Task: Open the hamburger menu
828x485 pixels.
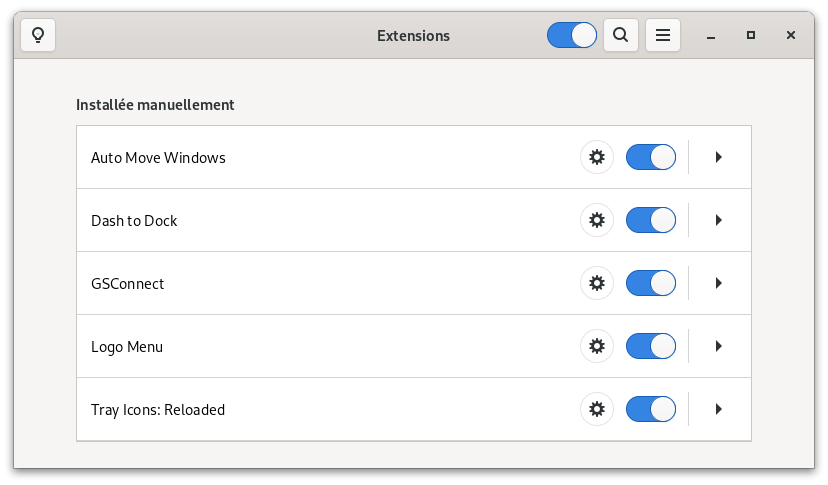Action: (663, 35)
